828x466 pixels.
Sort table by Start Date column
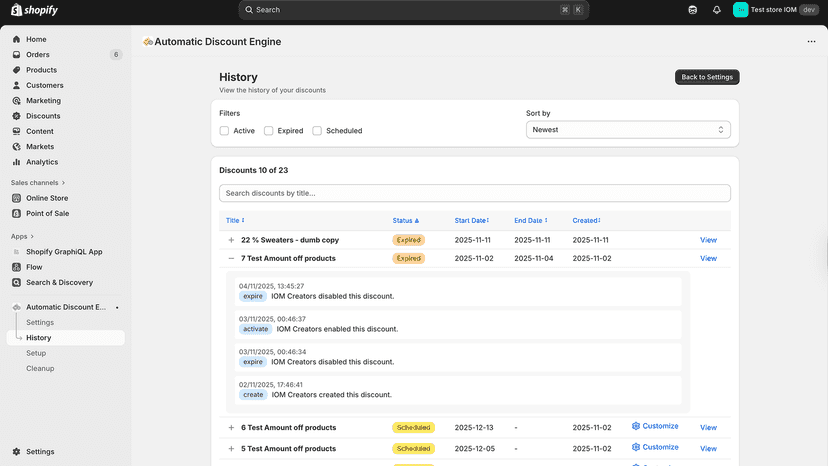pyautogui.click(x=472, y=220)
